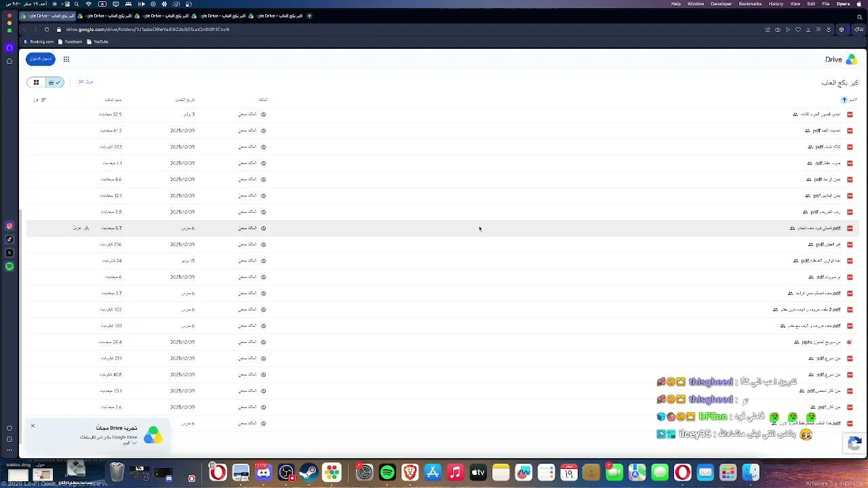The image size is (868, 488).
Task: Open Apple TV from the Dock
Action: [478, 472]
